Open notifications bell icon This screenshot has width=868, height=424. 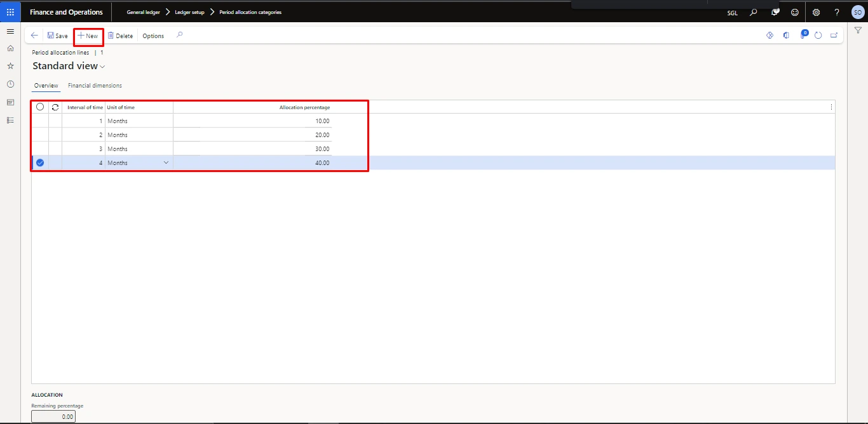(x=775, y=12)
